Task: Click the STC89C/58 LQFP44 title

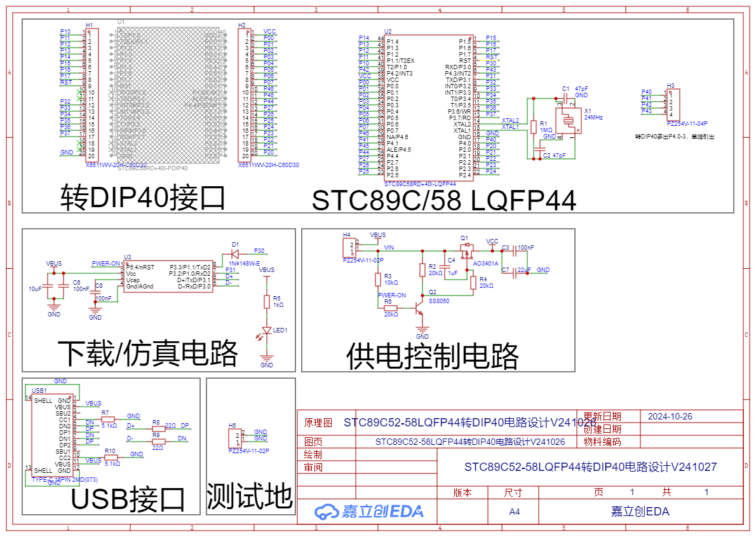Action: (444, 201)
